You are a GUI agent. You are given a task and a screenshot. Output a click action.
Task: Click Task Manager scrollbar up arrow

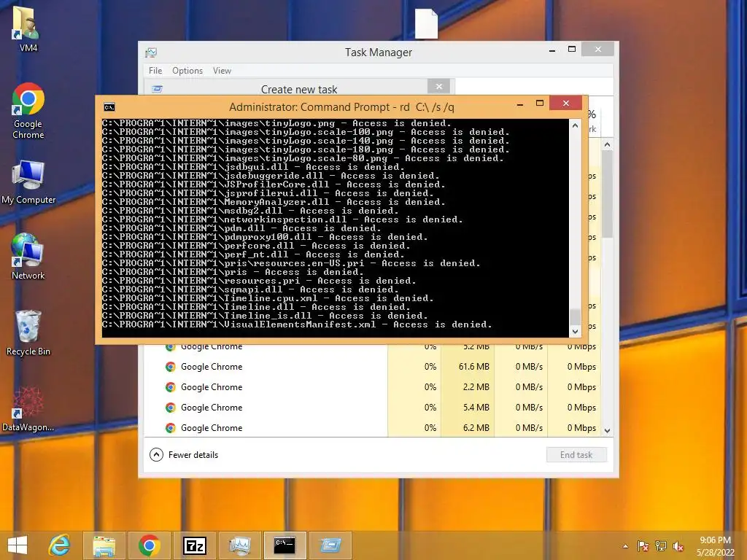607,144
